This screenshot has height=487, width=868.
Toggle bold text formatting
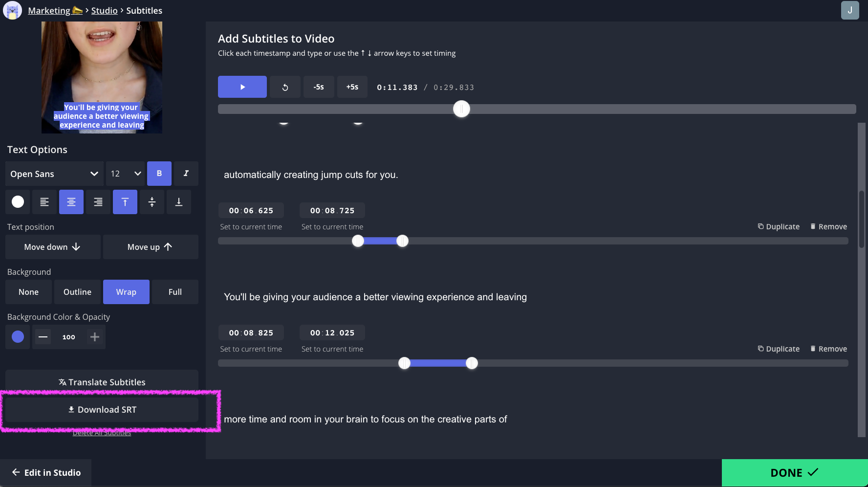click(x=159, y=174)
